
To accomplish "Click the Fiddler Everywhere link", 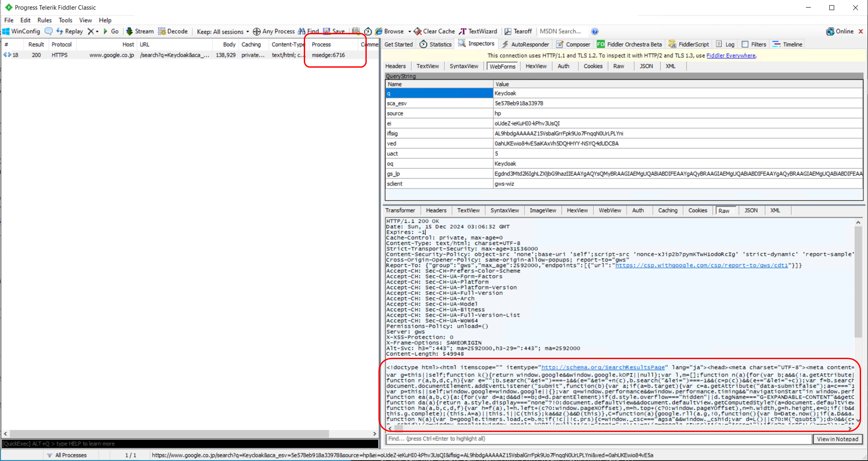I will click(x=731, y=56).
